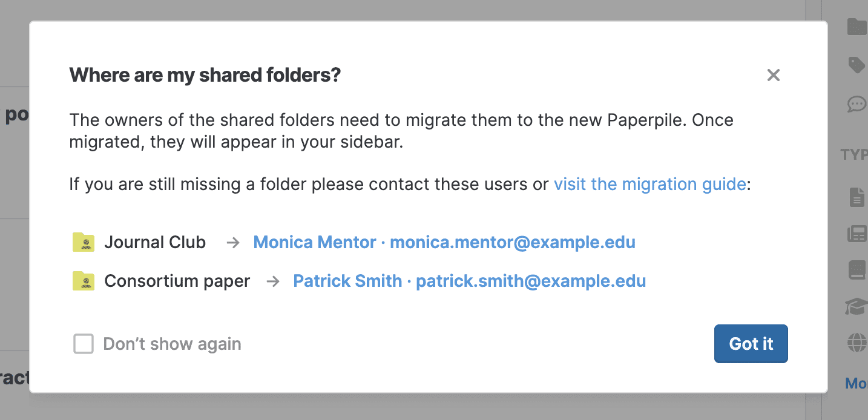Viewport: 868px width, 420px height.
Task: Filter by thesis graduation cap icon
Action: click(x=856, y=307)
